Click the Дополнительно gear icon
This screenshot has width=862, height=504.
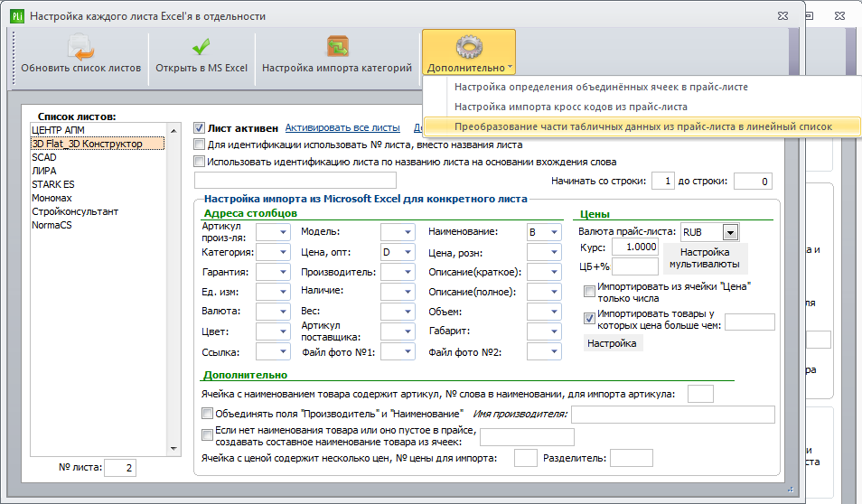click(469, 47)
